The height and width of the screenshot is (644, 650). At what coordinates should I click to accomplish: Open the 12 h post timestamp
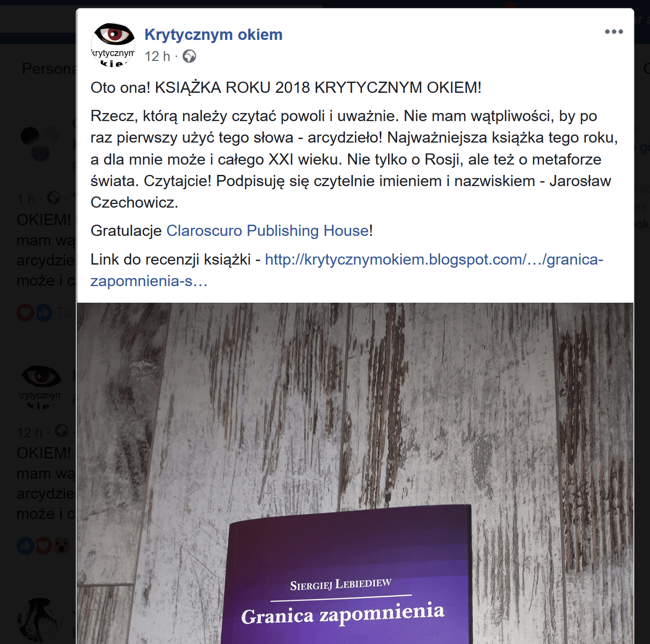pyautogui.click(x=157, y=57)
